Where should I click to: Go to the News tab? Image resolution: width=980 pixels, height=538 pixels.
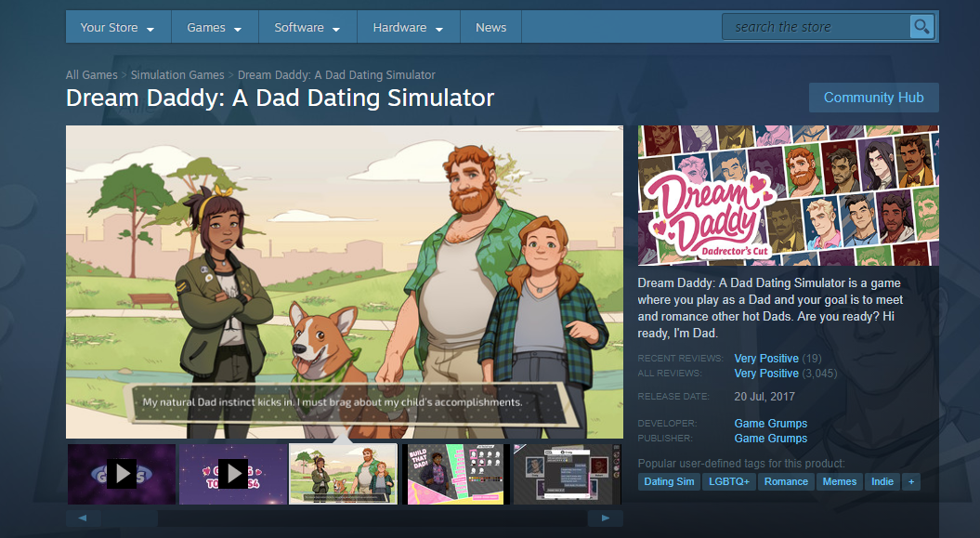[490, 28]
